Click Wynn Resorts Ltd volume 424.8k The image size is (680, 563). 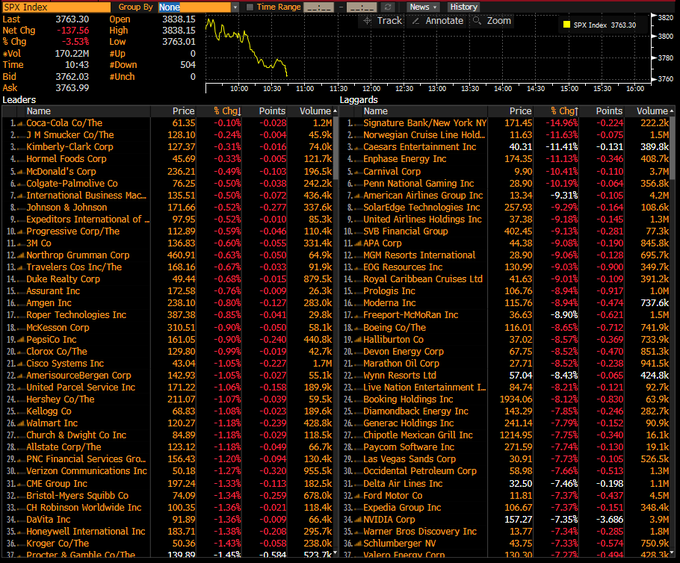click(x=654, y=376)
